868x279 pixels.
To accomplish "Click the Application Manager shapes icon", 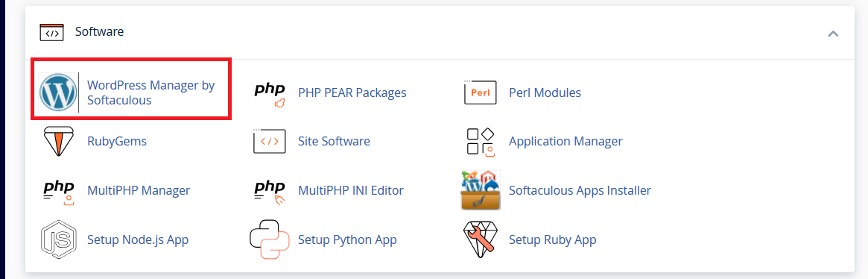I will (480, 142).
